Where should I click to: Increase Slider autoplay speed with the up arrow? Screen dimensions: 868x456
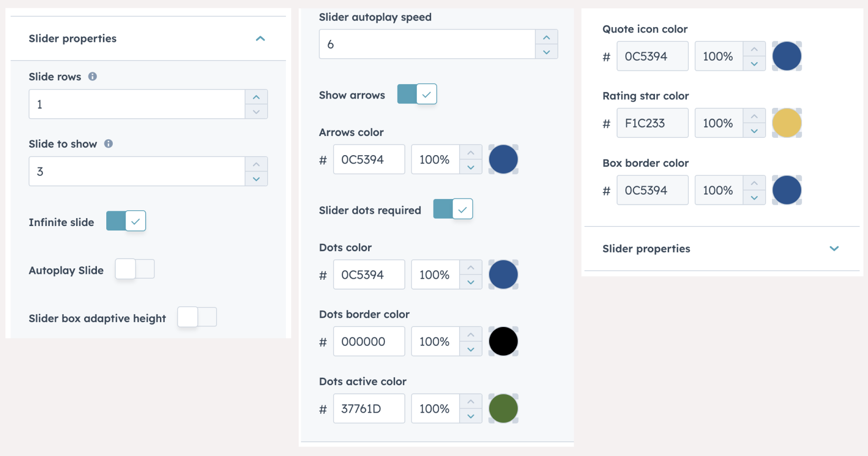point(546,37)
